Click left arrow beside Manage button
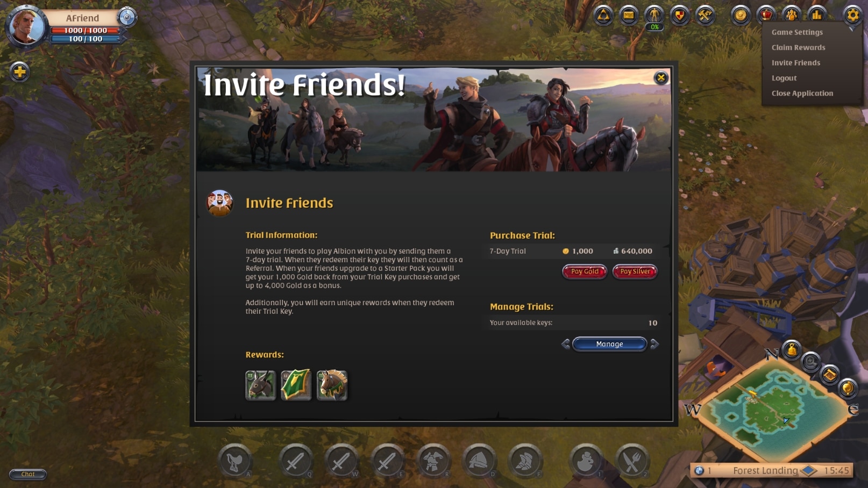Screen dimensions: 868x488 click(565, 344)
